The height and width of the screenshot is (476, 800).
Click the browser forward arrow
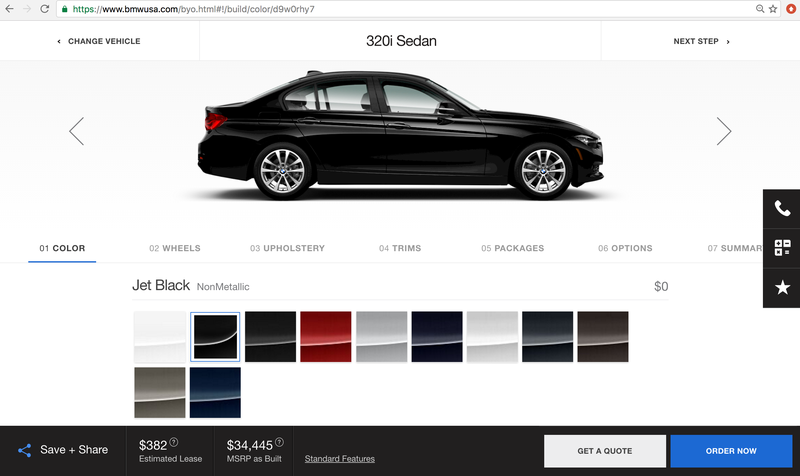27,9
